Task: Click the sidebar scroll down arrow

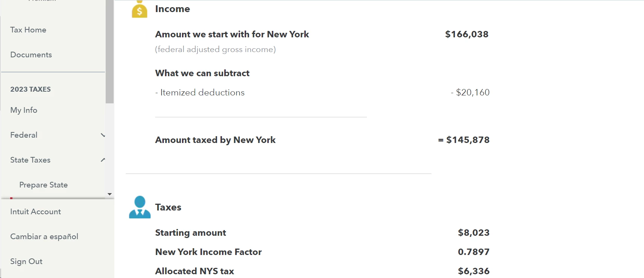Action: [x=109, y=194]
